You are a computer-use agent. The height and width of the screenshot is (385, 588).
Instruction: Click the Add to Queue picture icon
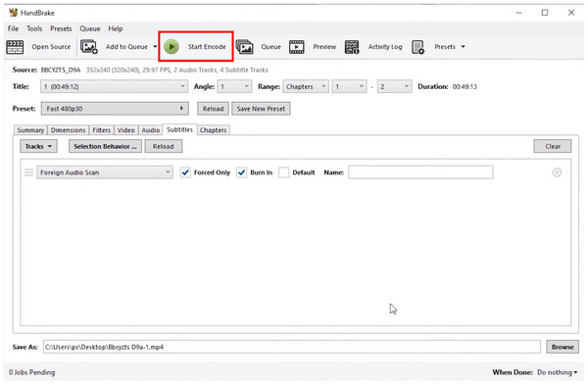click(x=89, y=47)
